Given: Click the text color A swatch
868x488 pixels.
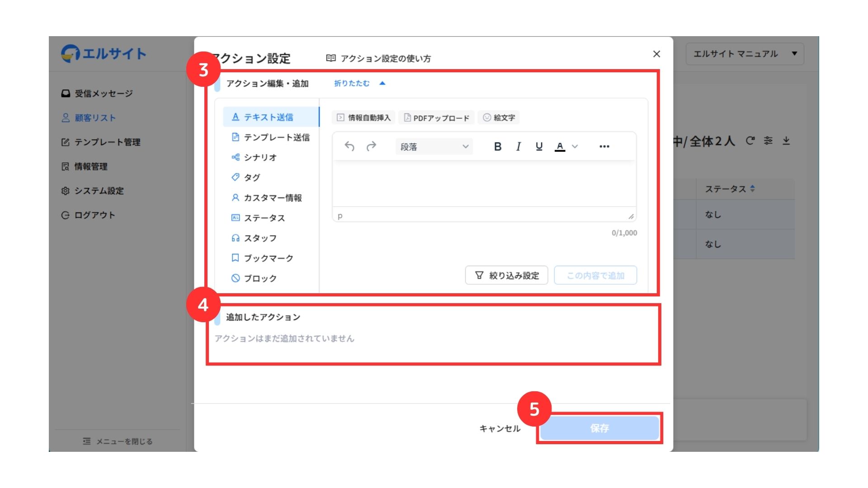Looking at the screenshot, I should (x=560, y=146).
